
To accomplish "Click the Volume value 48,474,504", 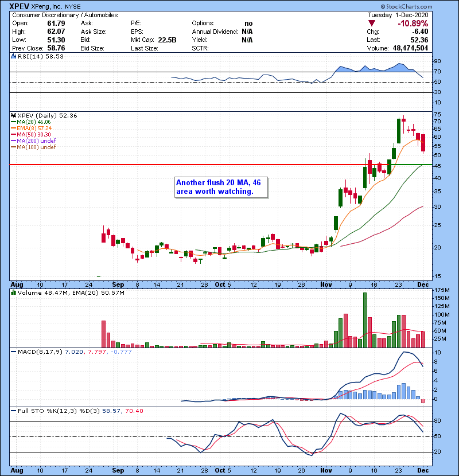I will [410, 48].
